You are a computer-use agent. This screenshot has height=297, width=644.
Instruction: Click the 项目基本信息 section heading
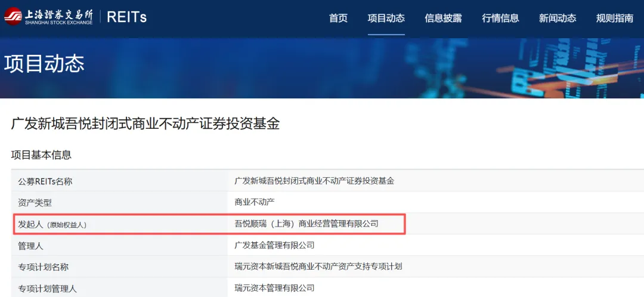(x=41, y=155)
